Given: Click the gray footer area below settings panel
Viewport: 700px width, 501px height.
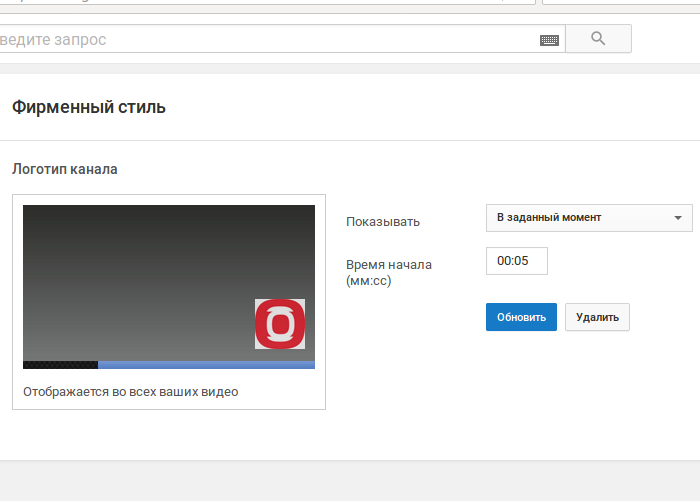Looking at the screenshot, I should click(x=350, y=481).
